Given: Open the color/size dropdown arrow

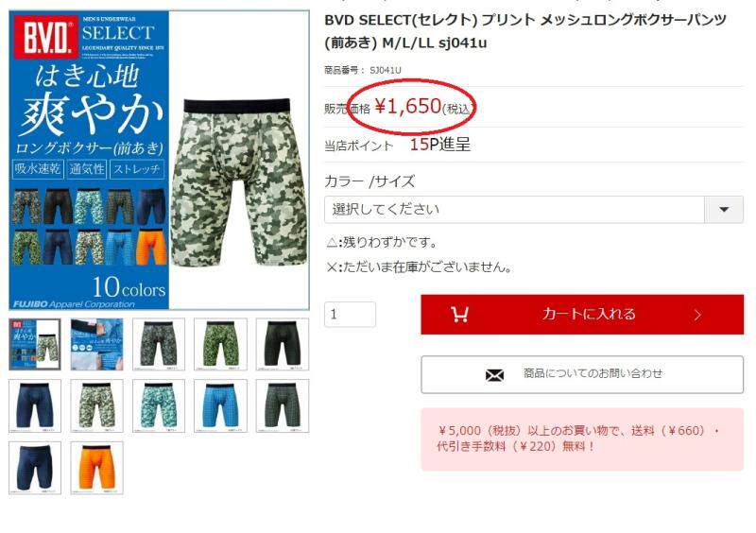Looking at the screenshot, I should 723,210.
